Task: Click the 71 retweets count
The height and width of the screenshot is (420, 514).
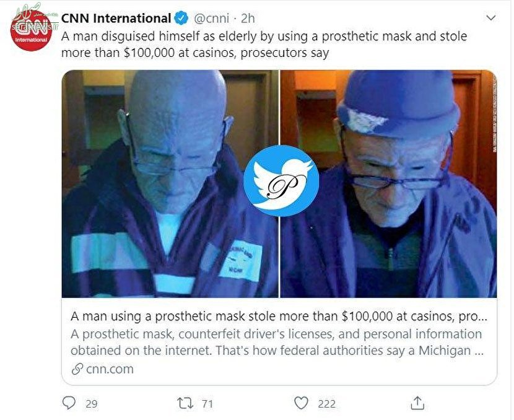Action: (x=207, y=404)
